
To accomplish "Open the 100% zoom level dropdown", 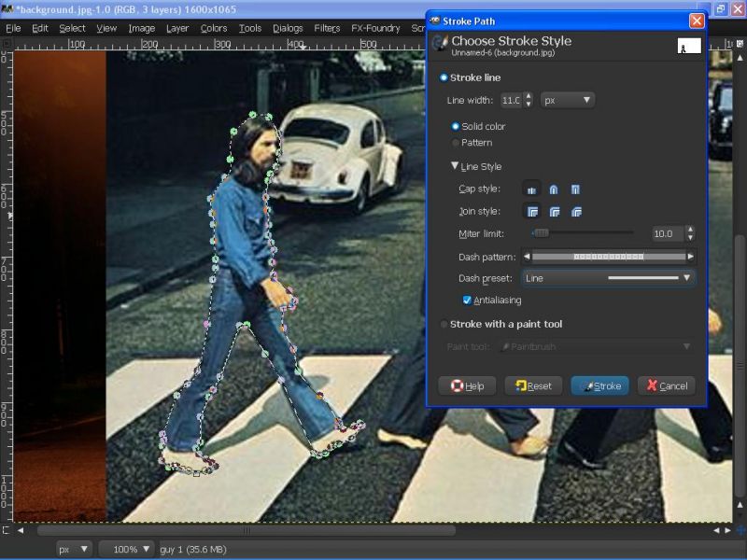I will pyautogui.click(x=126, y=549).
